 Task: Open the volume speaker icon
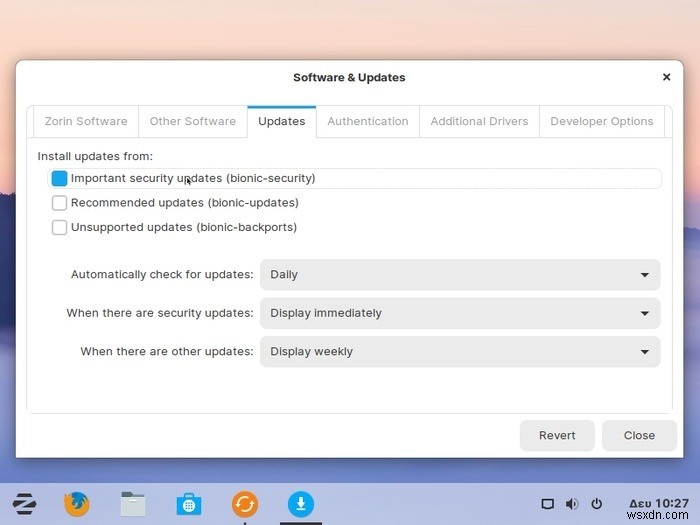pyautogui.click(x=572, y=504)
